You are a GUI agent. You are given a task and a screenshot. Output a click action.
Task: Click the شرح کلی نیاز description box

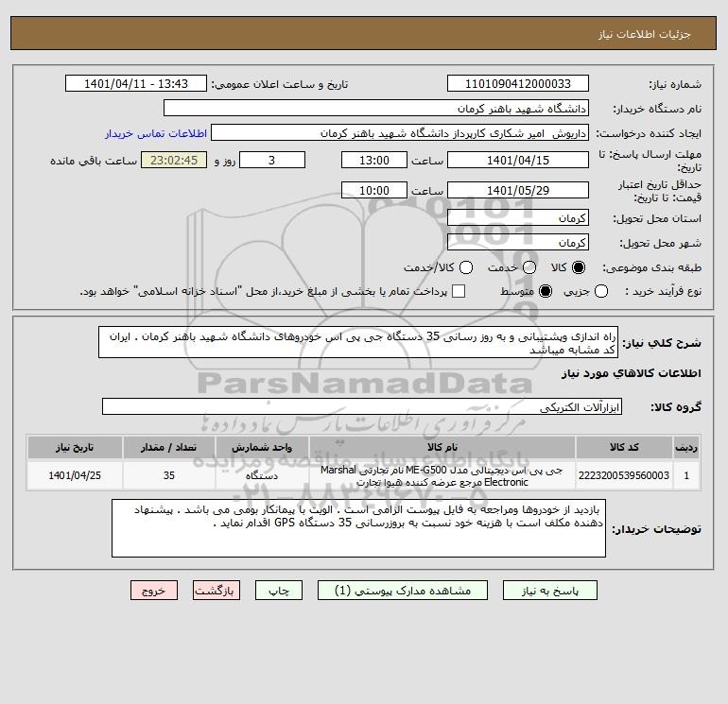(358, 342)
